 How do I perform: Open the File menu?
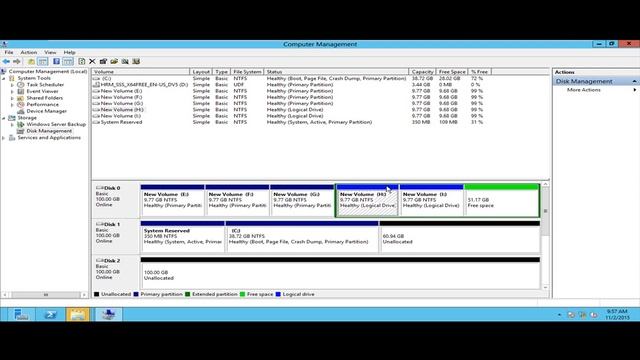click(9, 52)
